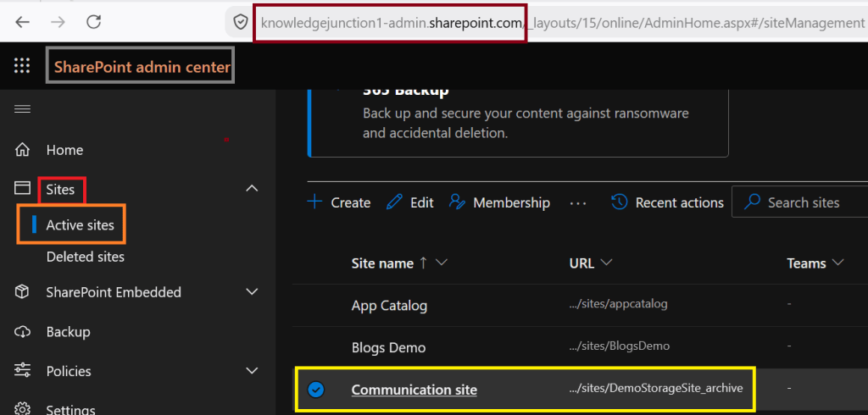Click the Home house icon

(x=22, y=150)
